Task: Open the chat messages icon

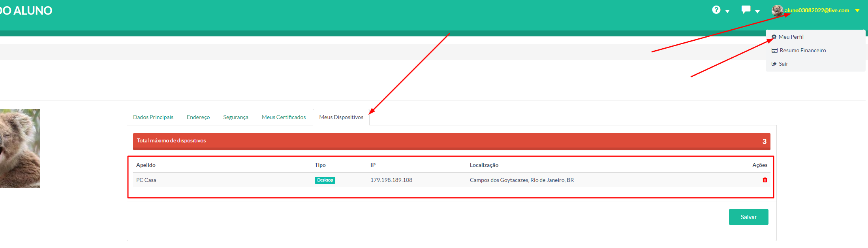Action: 746,10
